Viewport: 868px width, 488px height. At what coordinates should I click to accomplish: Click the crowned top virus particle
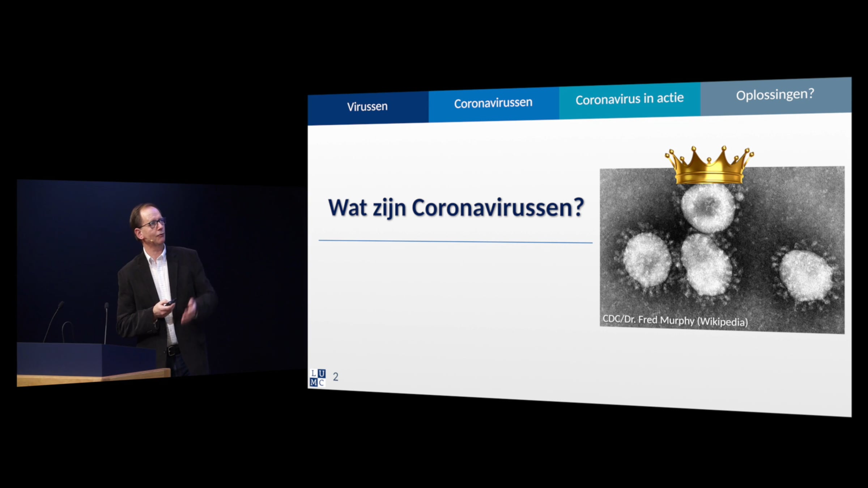point(708,208)
